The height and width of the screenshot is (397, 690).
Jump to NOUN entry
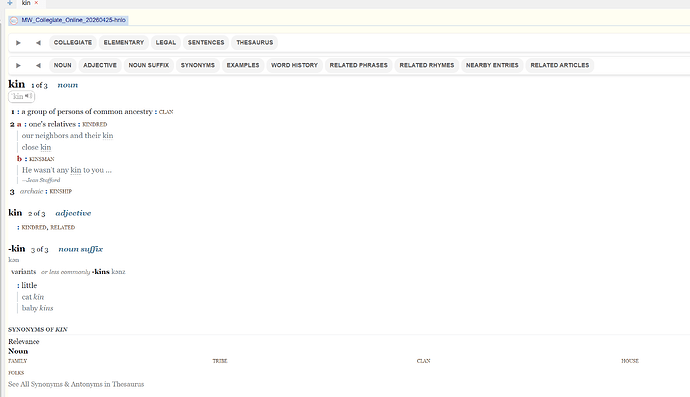pos(62,65)
